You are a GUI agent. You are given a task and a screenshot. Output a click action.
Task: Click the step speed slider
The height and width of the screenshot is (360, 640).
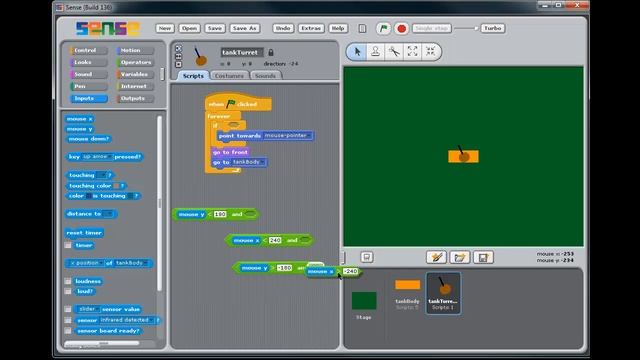pos(466,29)
